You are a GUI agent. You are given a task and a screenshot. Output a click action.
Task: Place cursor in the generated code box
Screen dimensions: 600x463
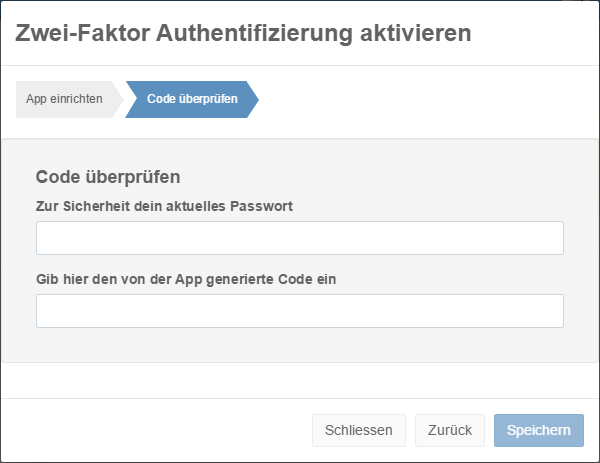click(299, 311)
